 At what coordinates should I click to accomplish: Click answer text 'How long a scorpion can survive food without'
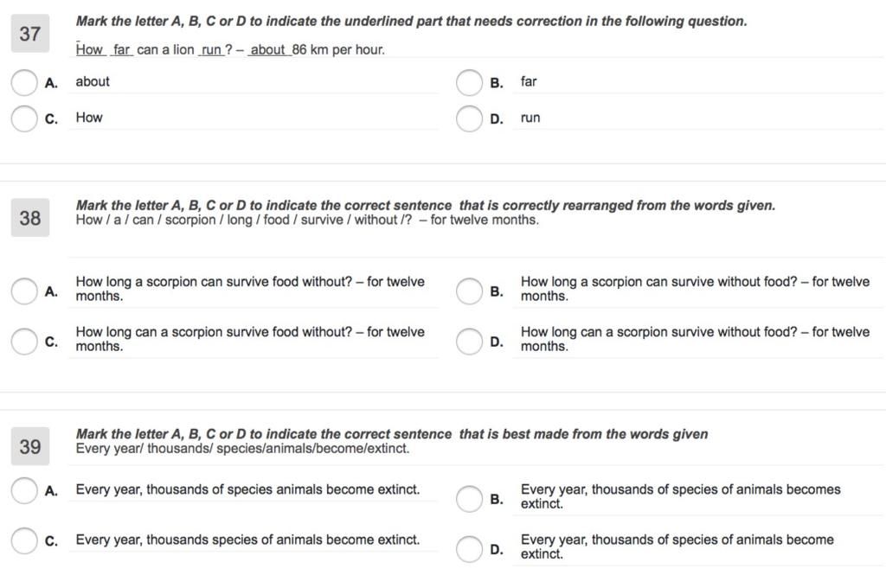pyautogui.click(x=250, y=289)
